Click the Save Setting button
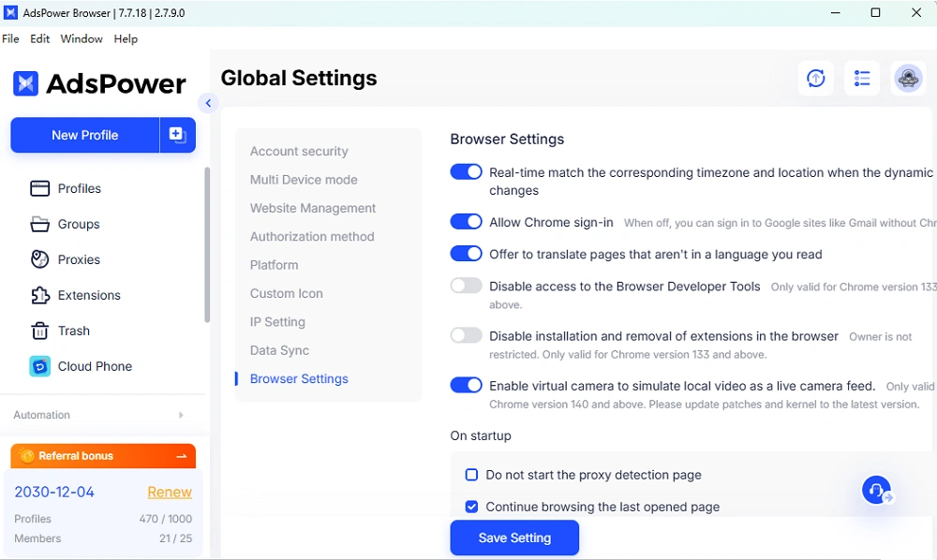 514,538
